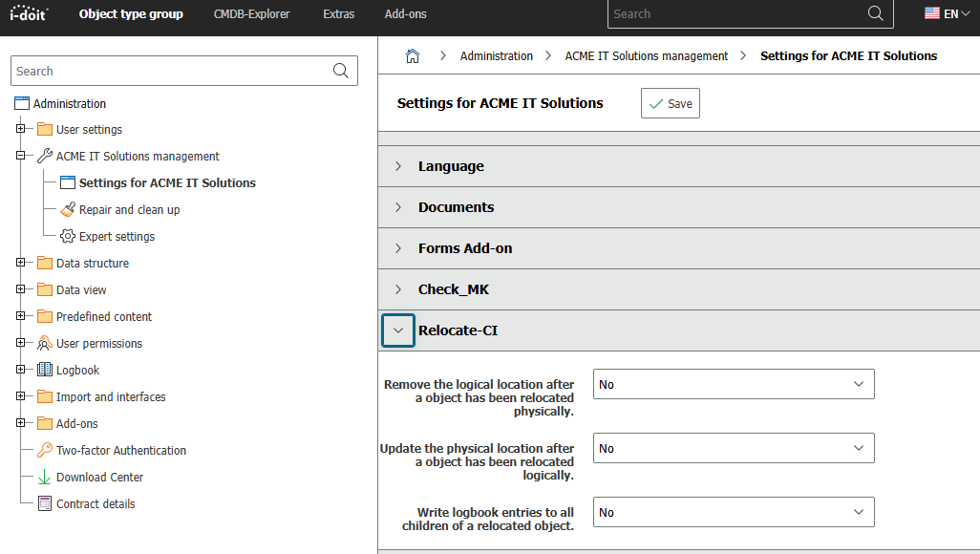This screenshot has height=554, width=980.
Task: Click the Contract details document icon
Action: tap(44, 503)
